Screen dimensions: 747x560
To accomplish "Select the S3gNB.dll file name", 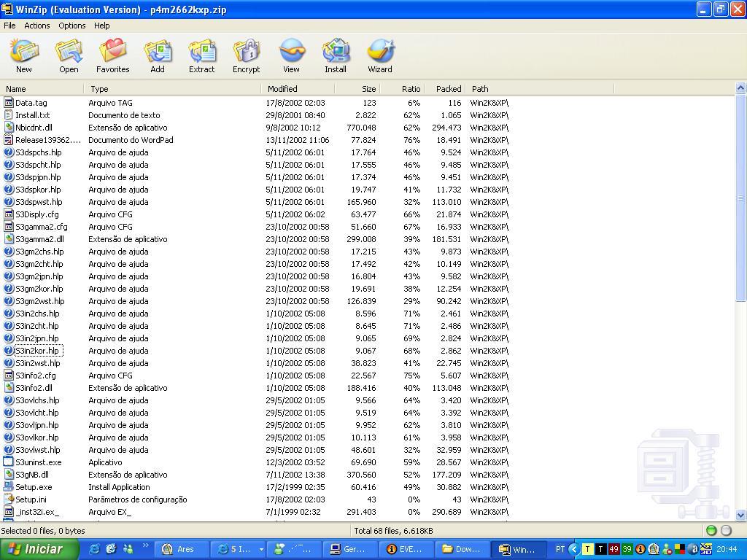I will pyautogui.click(x=32, y=474).
